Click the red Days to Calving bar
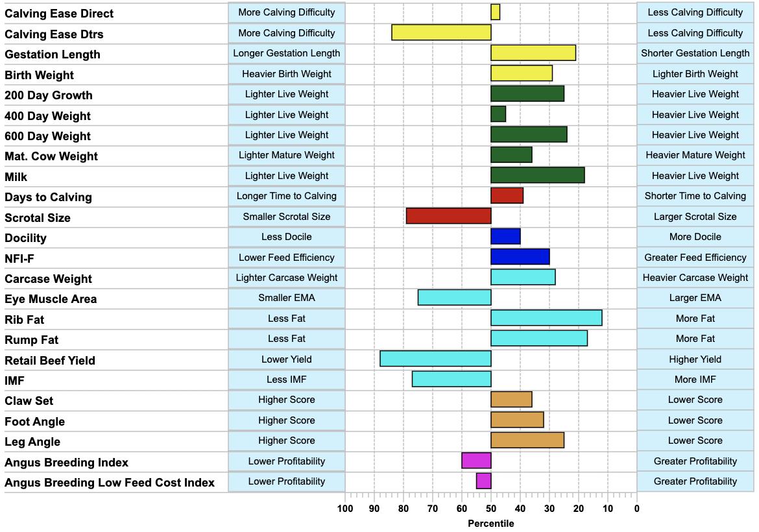The height and width of the screenshot is (532, 759). pyautogui.click(x=507, y=195)
